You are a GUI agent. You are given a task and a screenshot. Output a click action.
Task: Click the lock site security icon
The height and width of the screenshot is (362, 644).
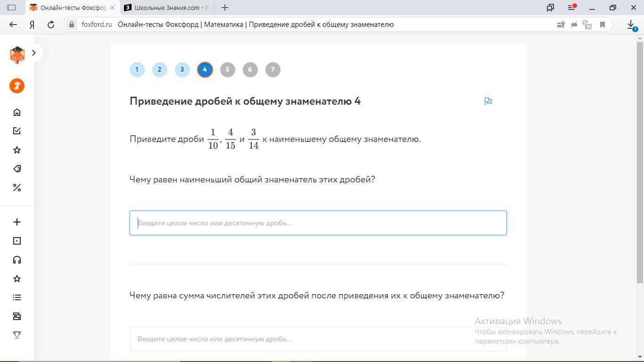tap(71, 25)
